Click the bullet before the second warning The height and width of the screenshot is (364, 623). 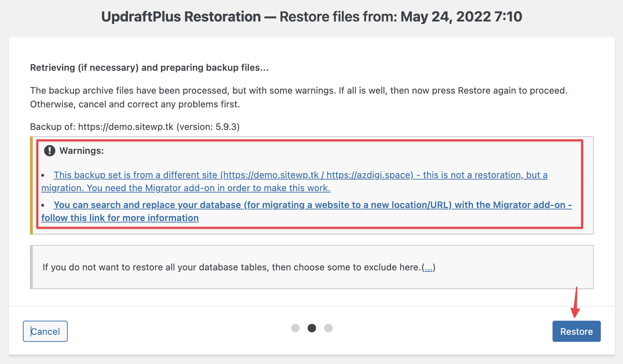point(43,205)
